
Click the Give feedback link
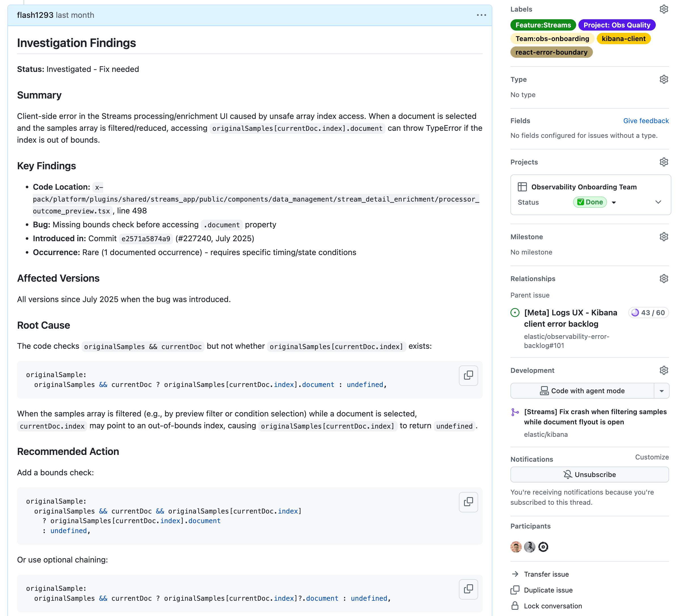(x=646, y=121)
